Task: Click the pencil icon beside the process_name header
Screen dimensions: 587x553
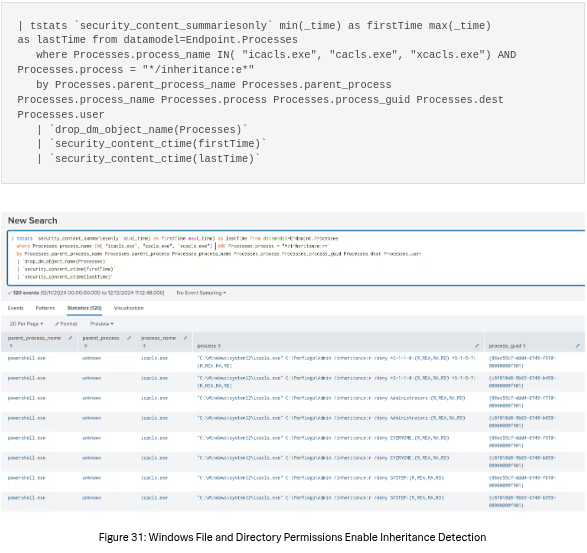Action: 185,338
